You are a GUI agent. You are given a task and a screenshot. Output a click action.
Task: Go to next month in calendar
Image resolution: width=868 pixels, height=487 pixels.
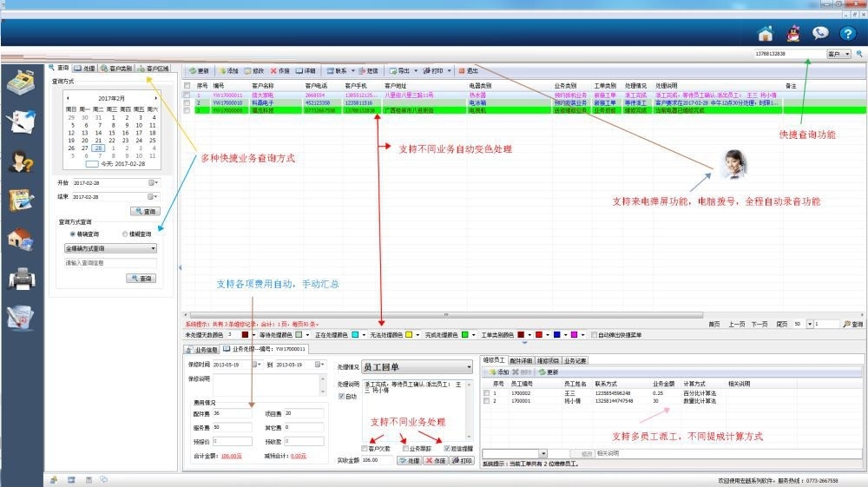(156, 98)
